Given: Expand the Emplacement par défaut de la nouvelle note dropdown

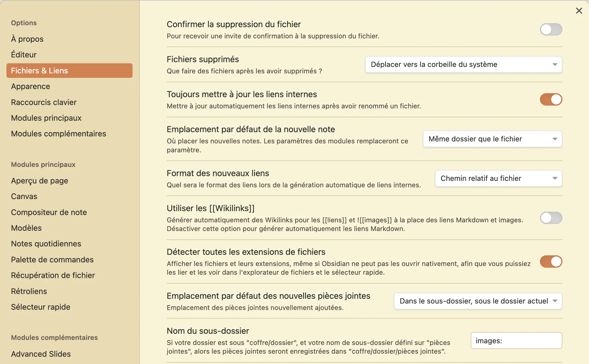Looking at the screenshot, I should pos(492,139).
